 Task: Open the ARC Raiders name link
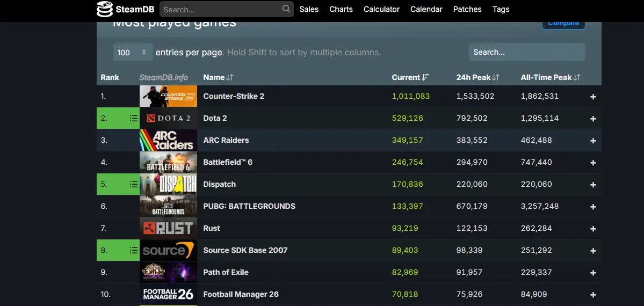tap(226, 140)
